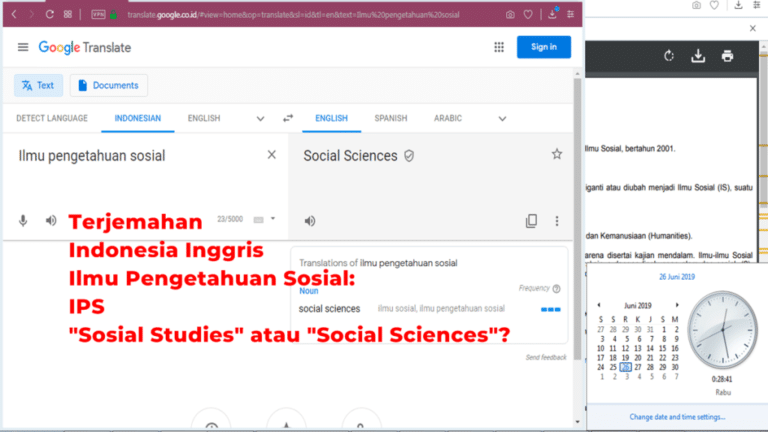Click the verified shield icon beside Social Sciences

409,156
